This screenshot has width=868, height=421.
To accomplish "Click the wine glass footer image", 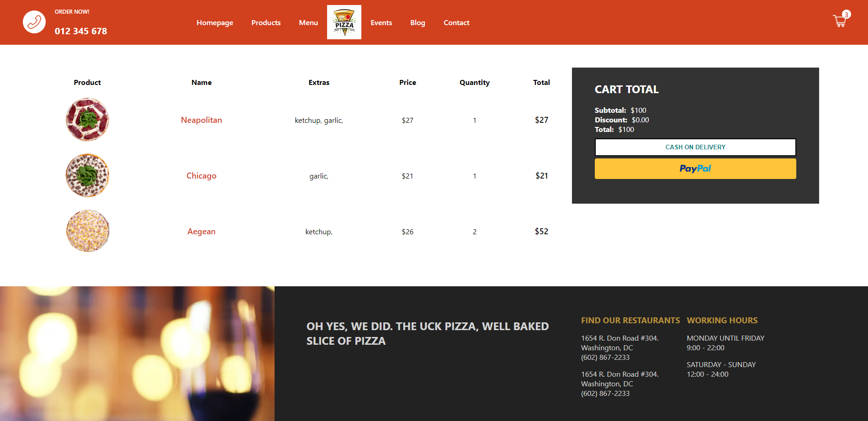I will 137,353.
